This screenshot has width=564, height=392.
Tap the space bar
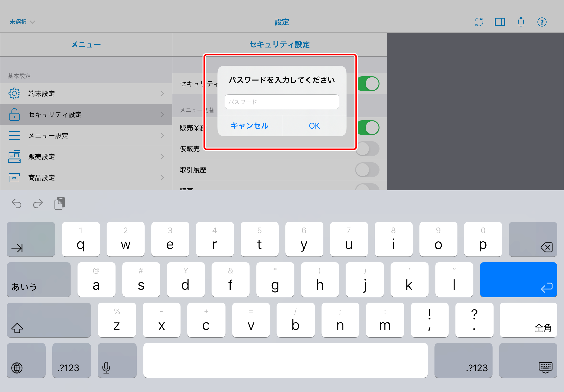[286, 360]
